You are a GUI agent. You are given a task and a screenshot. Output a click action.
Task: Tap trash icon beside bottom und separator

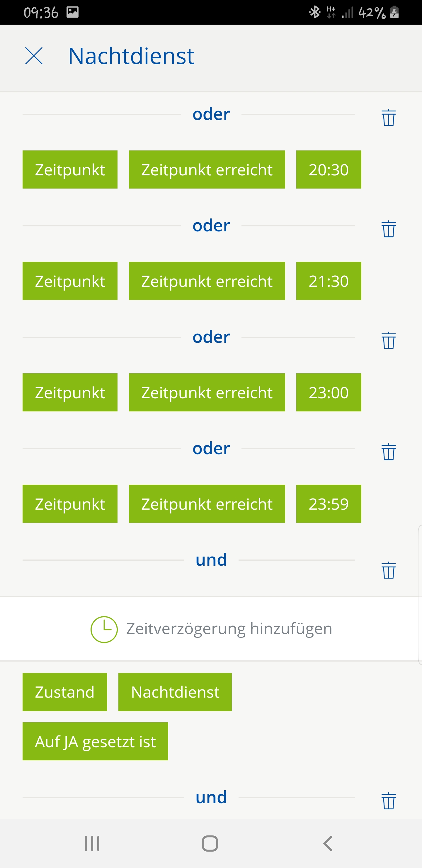click(x=388, y=801)
